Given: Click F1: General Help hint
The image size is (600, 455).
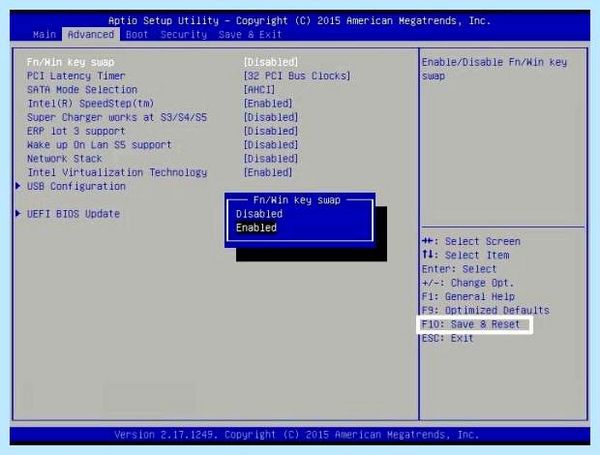Looking at the screenshot, I should [x=468, y=297].
